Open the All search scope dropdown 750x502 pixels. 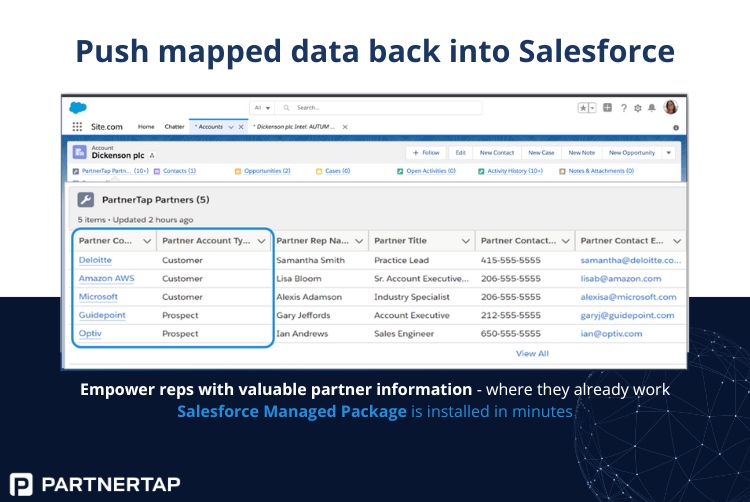[x=262, y=108]
